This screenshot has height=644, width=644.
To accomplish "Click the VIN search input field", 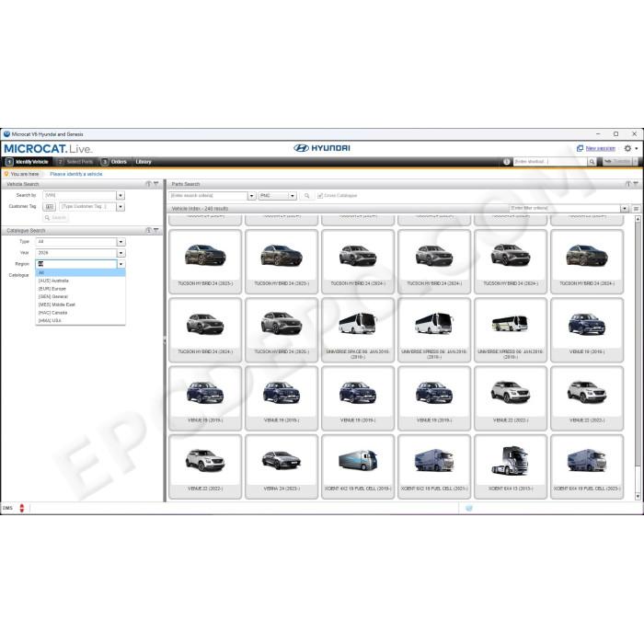I will (x=80, y=195).
